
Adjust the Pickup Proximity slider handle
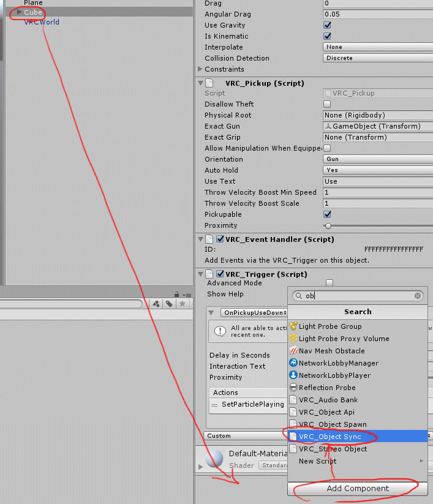[328, 226]
